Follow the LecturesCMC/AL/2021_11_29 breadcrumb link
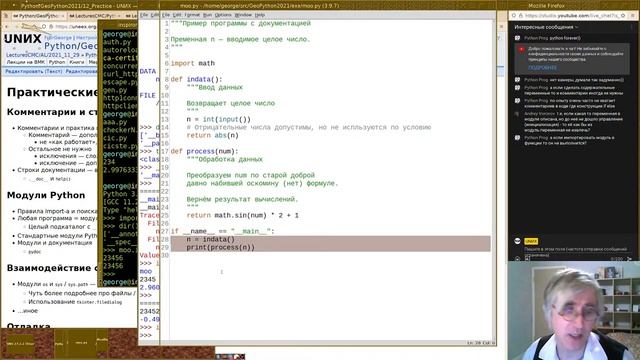 42,55
